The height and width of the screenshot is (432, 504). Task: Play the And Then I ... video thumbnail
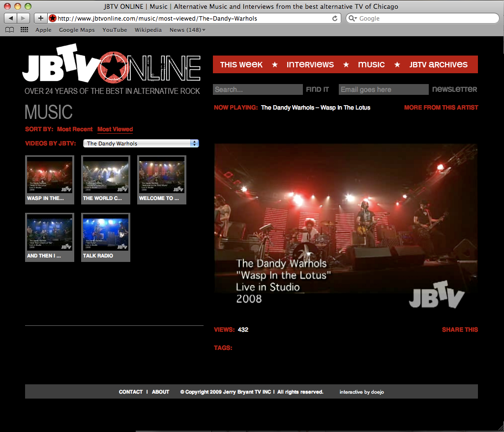pos(50,237)
